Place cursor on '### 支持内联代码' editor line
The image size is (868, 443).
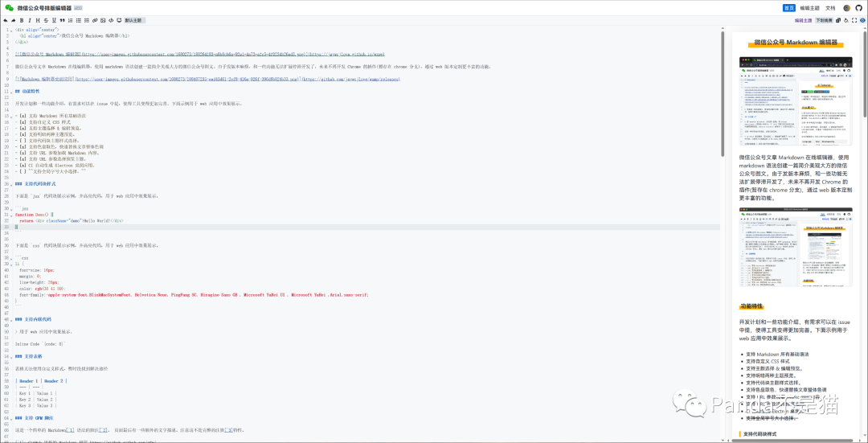coord(33,319)
